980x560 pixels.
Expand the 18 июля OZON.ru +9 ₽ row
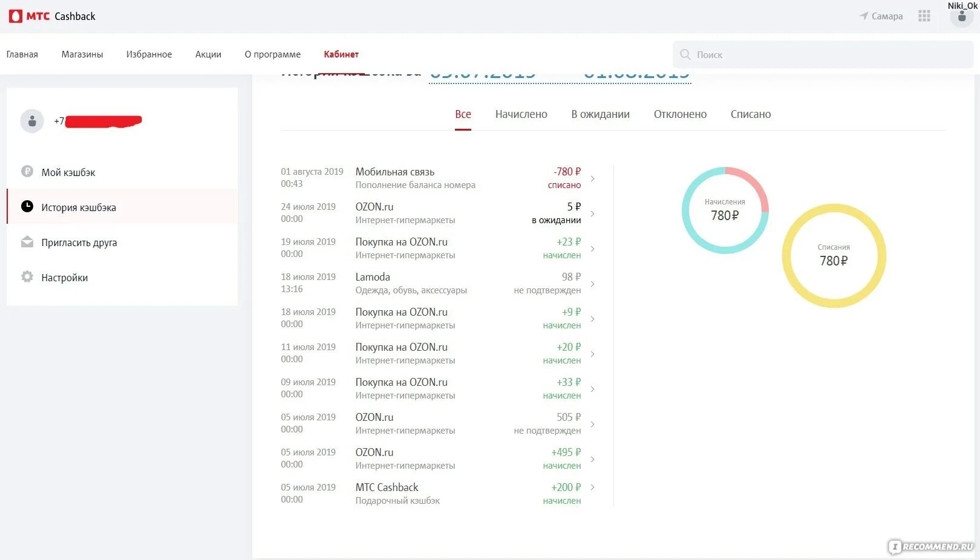(592, 319)
